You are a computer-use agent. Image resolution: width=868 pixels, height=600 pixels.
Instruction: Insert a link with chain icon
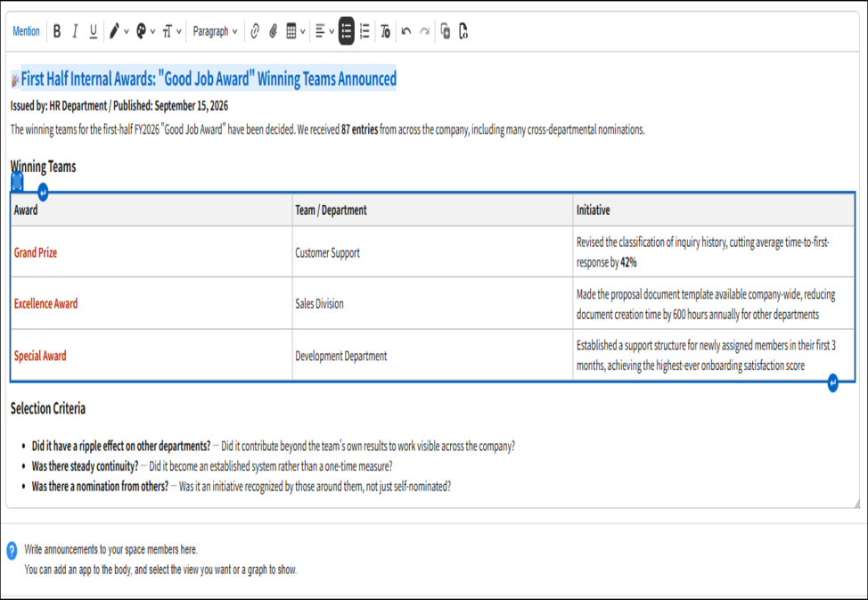point(255,31)
